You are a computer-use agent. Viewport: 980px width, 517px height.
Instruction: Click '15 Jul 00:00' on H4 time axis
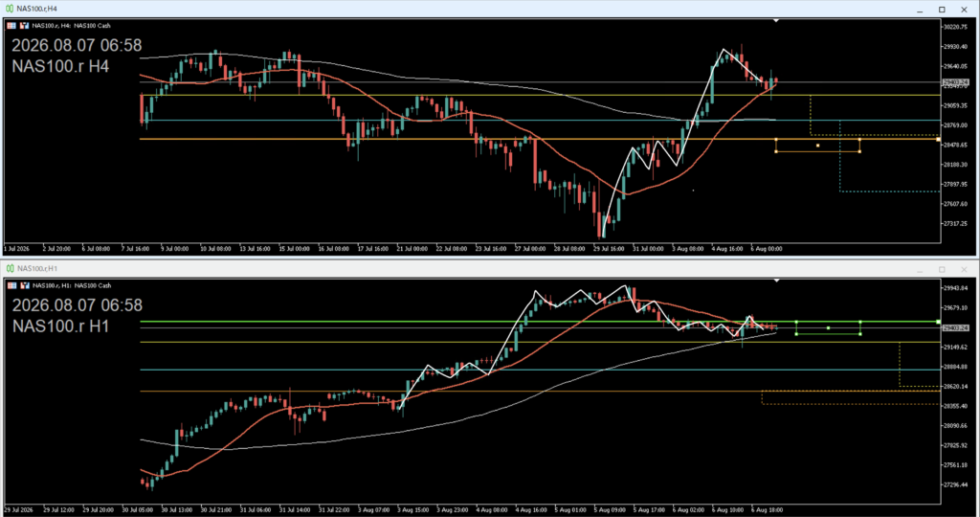pyautogui.click(x=294, y=249)
